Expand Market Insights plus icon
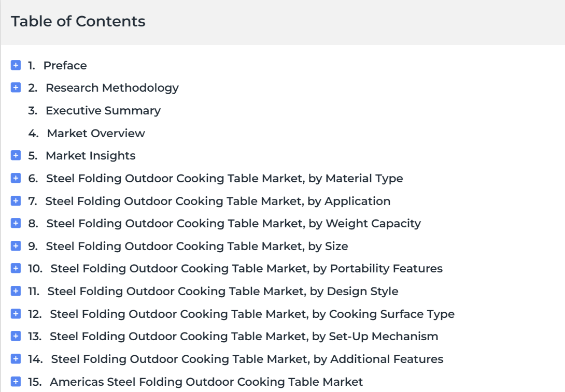565x392 pixels. [x=16, y=155]
